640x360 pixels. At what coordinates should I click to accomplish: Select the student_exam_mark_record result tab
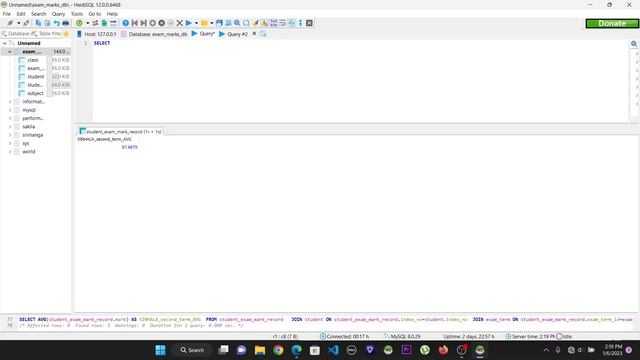121,132
